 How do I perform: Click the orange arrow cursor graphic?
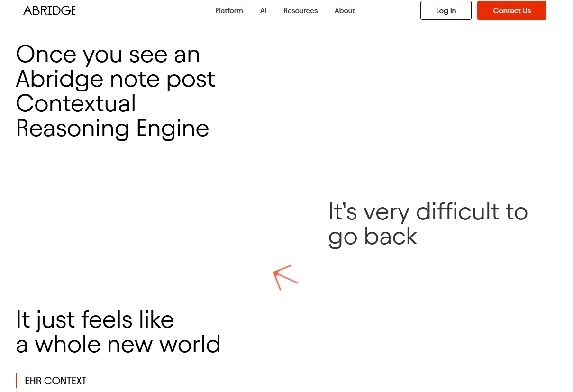285,277
